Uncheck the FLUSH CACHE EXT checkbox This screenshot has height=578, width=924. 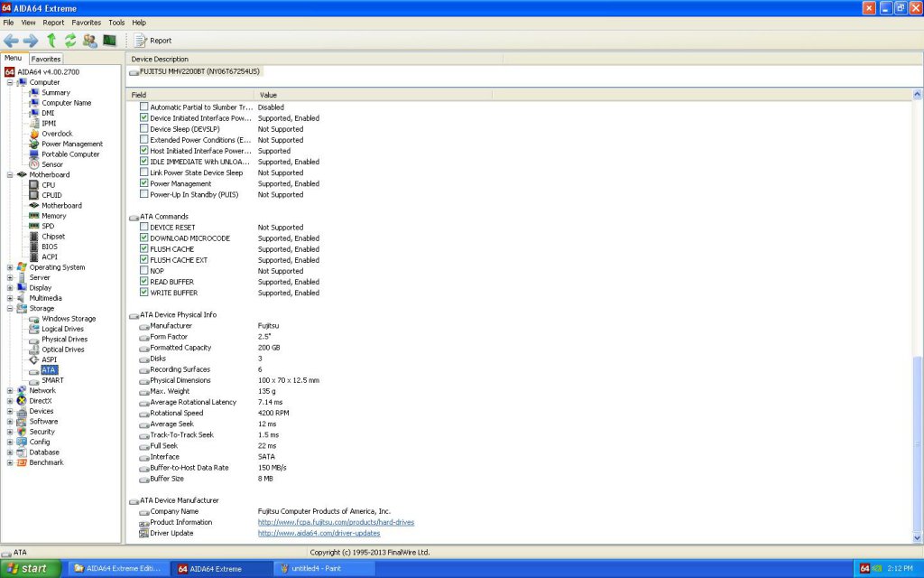point(144,260)
